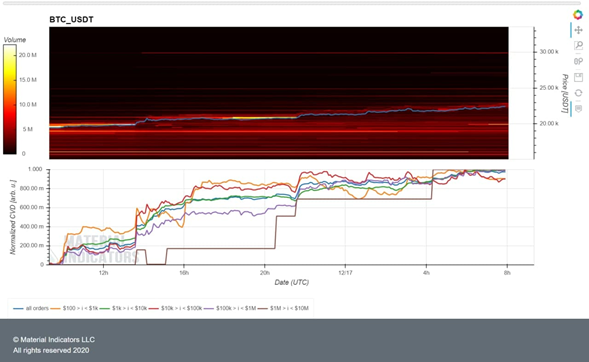The image size is (589, 362).
Task: Click the Material Indicators LLC copyright text
Action: pos(54,339)
